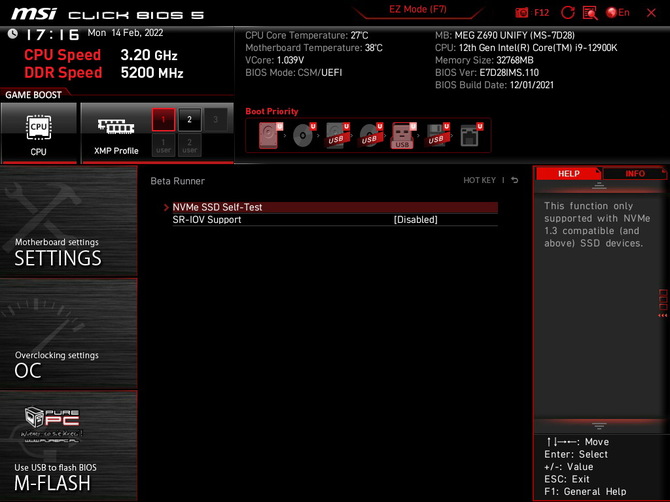Click the Memory Size 32768MB text
The height and width of the screenshot is (502, 670).
[484, 60]
